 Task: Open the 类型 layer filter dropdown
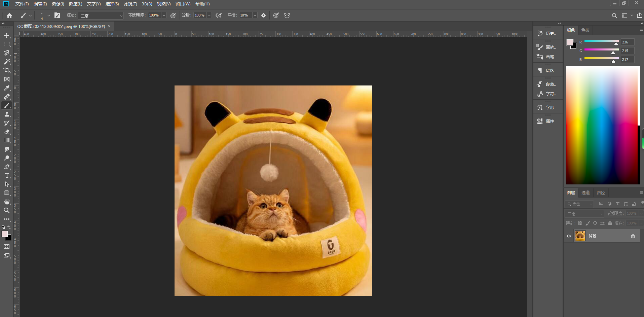pyautogui.click(x=580, y=204)
